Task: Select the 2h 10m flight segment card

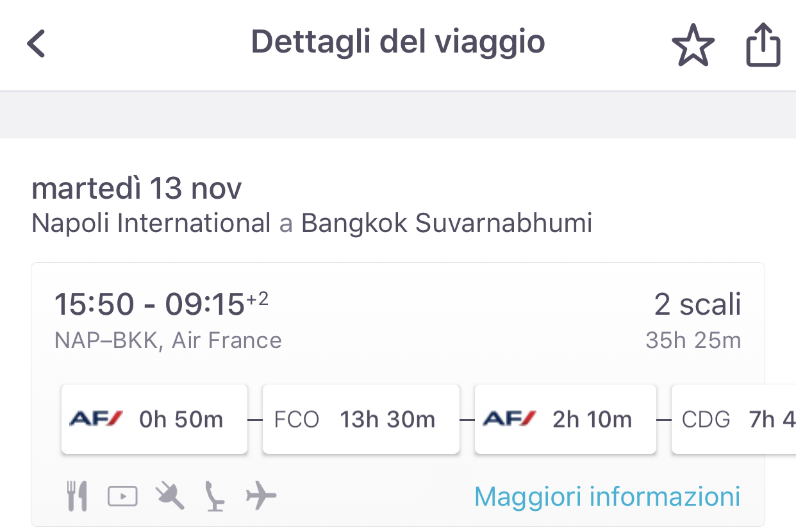Action: (x=565, y=419)
